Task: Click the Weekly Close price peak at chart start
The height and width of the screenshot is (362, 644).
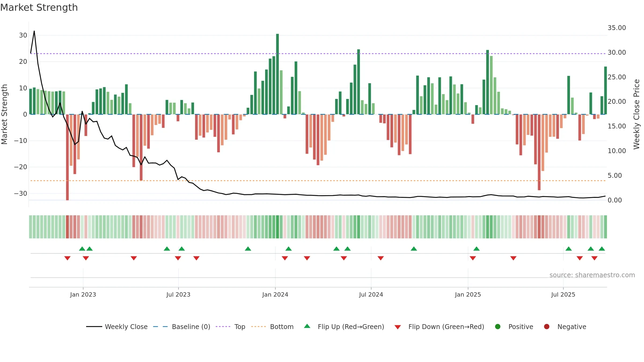Action: click(34, 31)
